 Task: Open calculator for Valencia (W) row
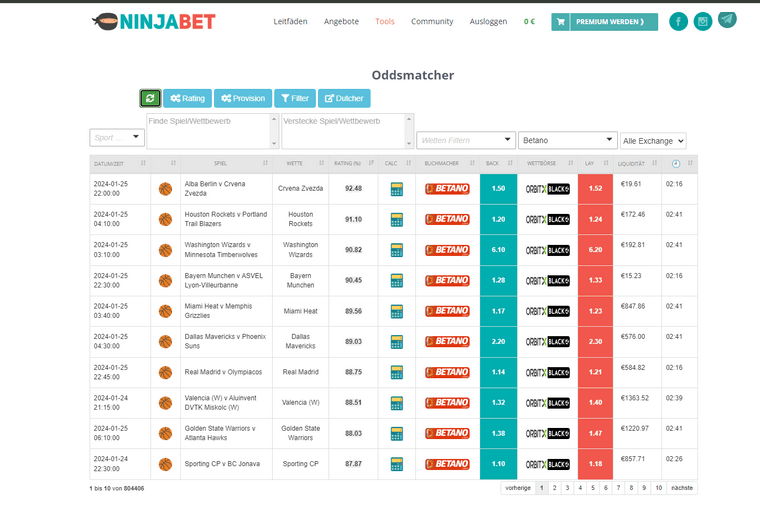click(x=396, y=403)
